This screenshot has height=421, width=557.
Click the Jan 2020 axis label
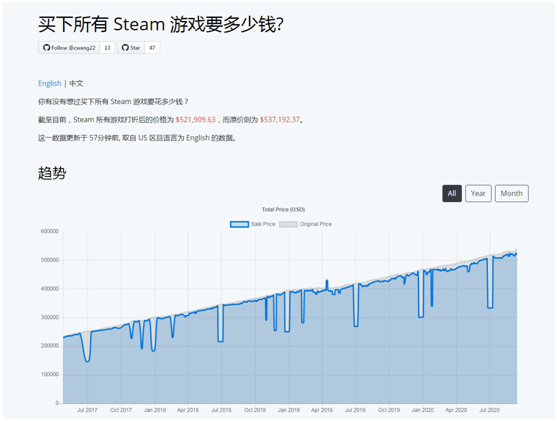point(423,410)
